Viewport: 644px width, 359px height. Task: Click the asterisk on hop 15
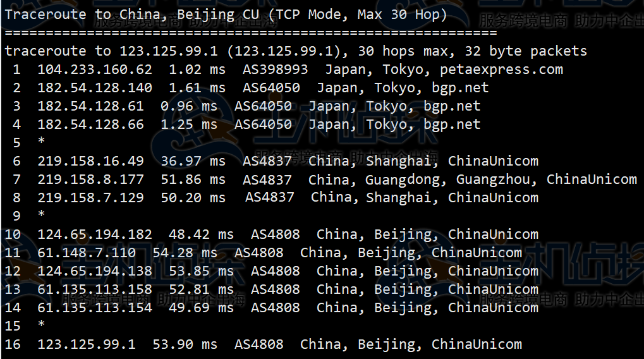click(x=41, y=324)
